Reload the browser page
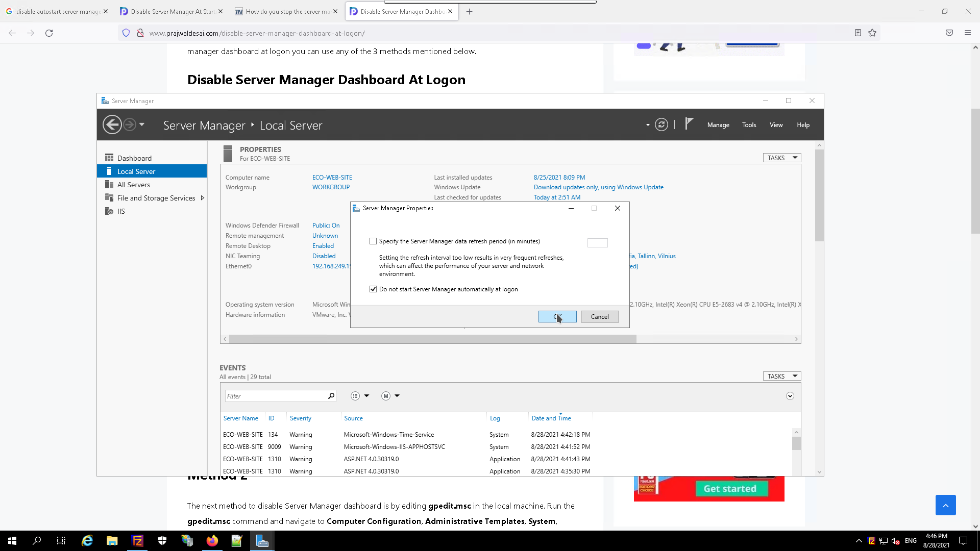This screenshot has height=551, width=980. click(x=49, y=33)
